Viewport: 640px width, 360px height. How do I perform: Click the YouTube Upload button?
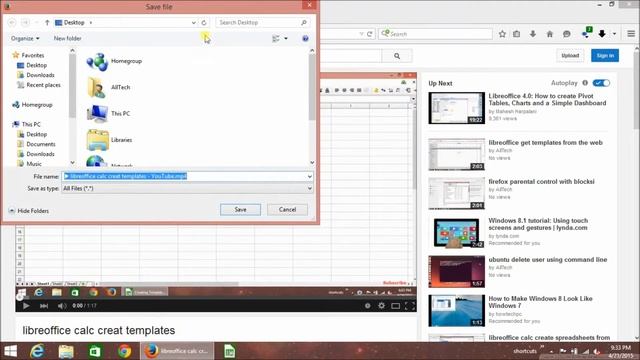(570, 56)
